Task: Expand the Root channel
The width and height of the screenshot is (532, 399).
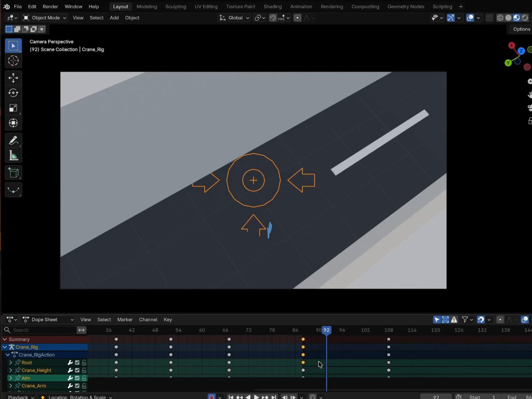Action: coord(11,363)
